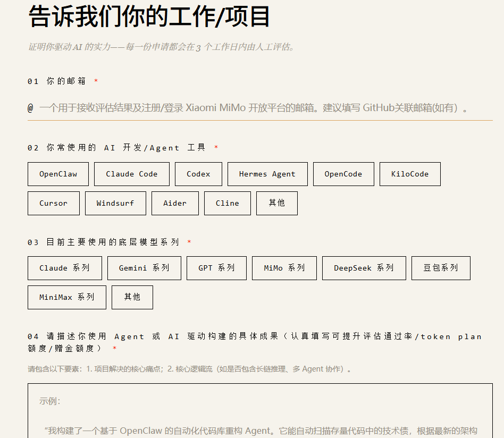504x438 pixels.
Task: Select the Claude Code tool option
Action: (132, 174)
